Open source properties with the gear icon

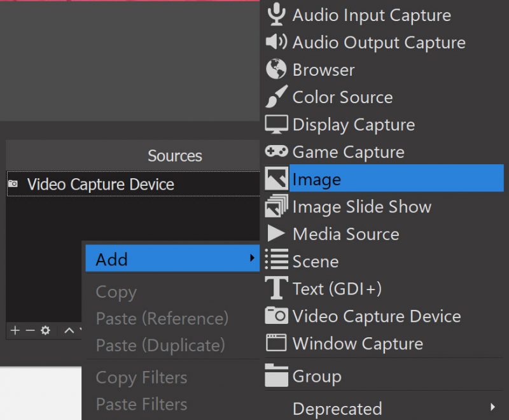pos(45,331)
